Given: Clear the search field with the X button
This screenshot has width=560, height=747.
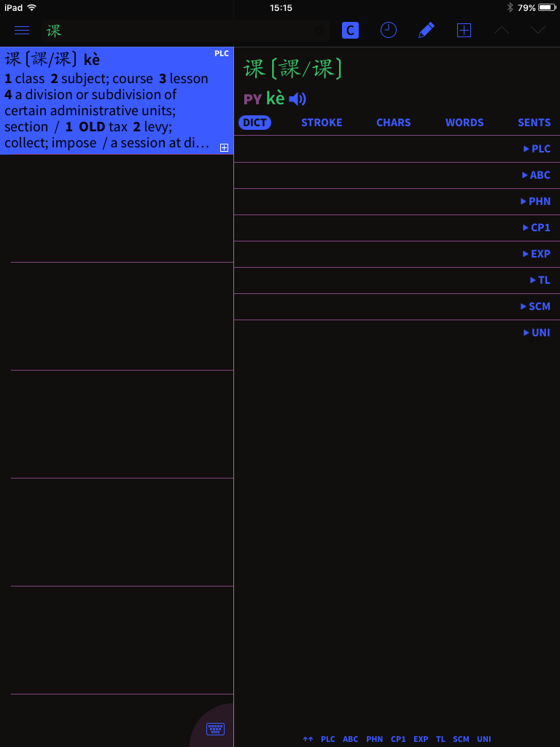Looking at the screenshot, I should [x=319, y=31].
